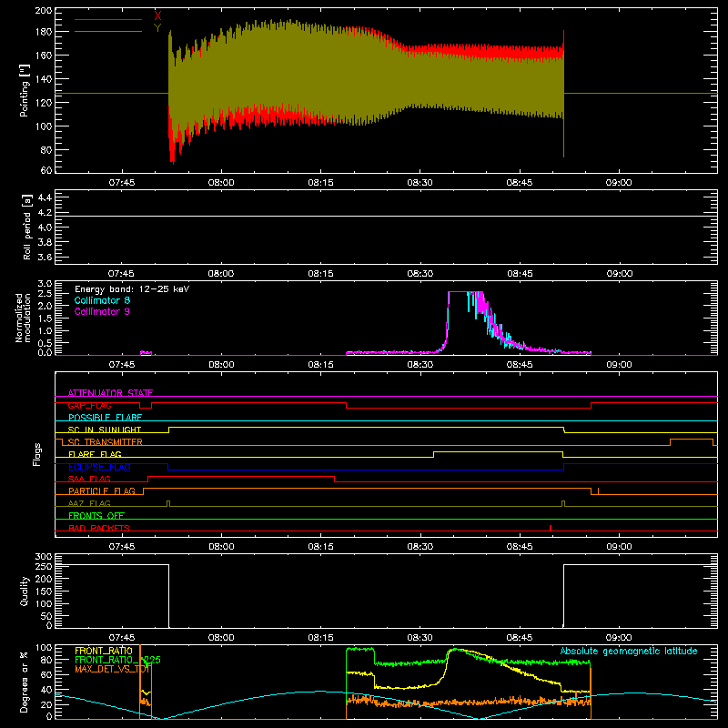Click the 3.6 value on Roll period axis
The height and width of the screenshot is (728, 728).
click(x=45, y=257)
